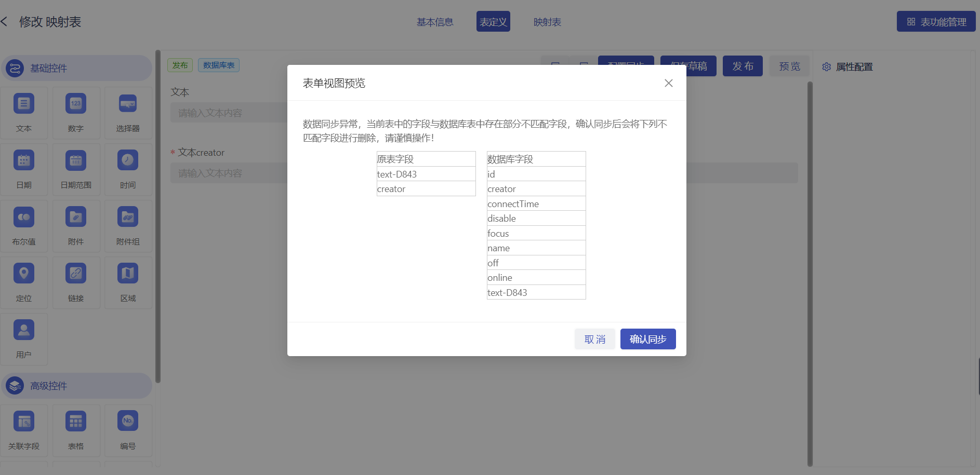
Task: Switch to the 基本信息 tab
Action: (435, 22)
